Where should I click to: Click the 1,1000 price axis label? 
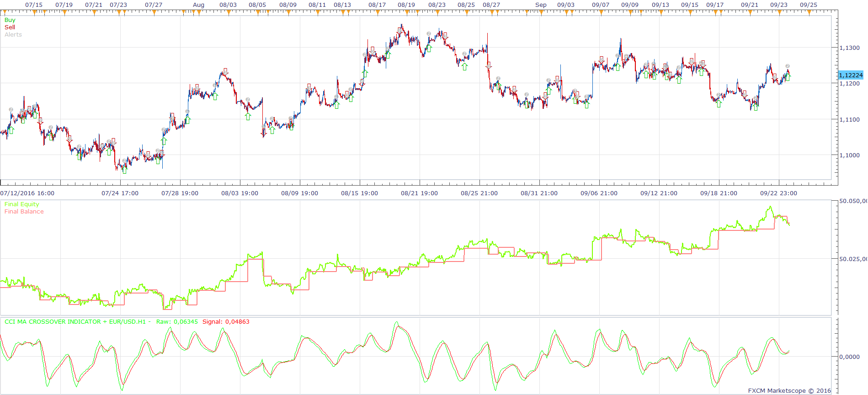(849, 155)
